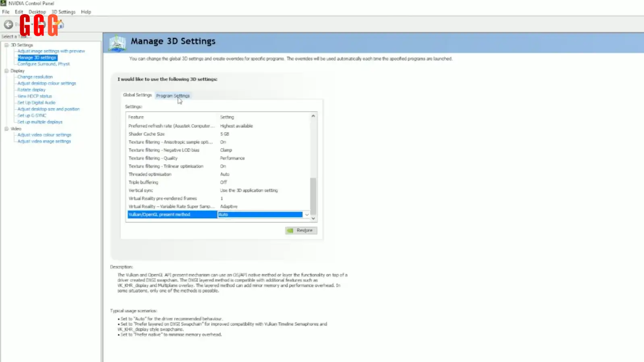
Task: Switch to the Program Settings tab
Action: pos(173,96)
